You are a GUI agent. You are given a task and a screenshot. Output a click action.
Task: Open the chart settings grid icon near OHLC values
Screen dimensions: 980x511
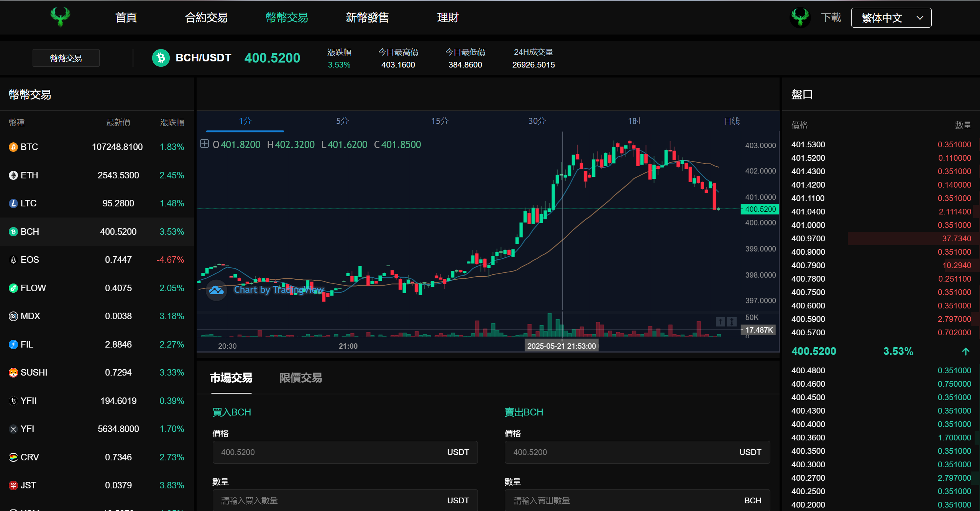pos(205,144)
